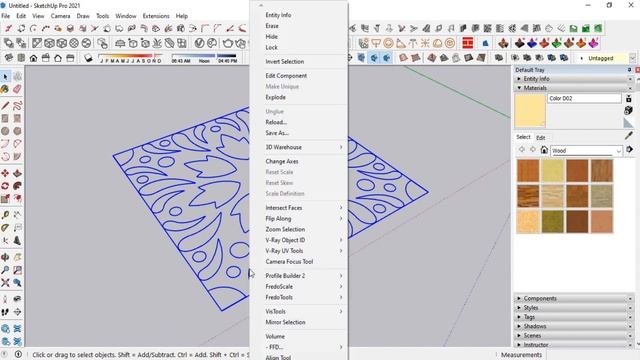Expand the Entity Info tray panel
The width and height of the screenshot is (640, 360).
[x=574, y=79]
